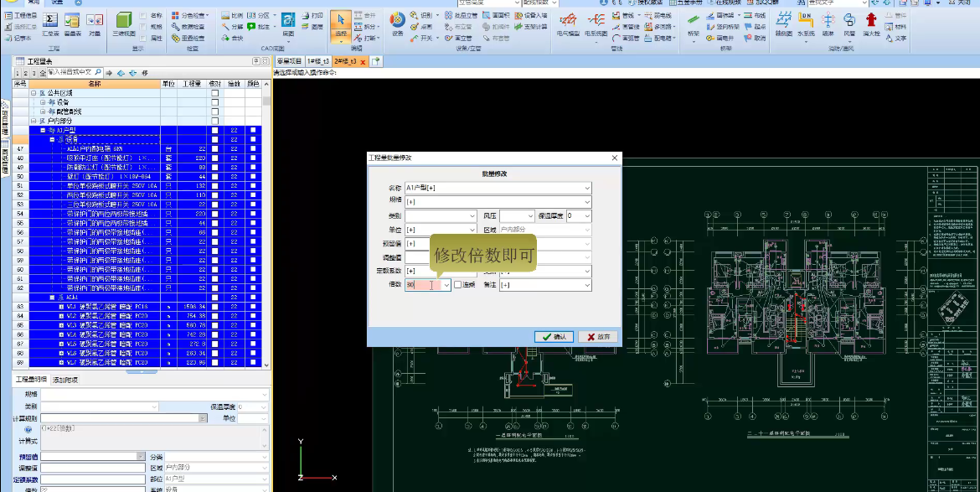
Task: Open the 名称 dropdown in the dialog
Action: point(587,188)
